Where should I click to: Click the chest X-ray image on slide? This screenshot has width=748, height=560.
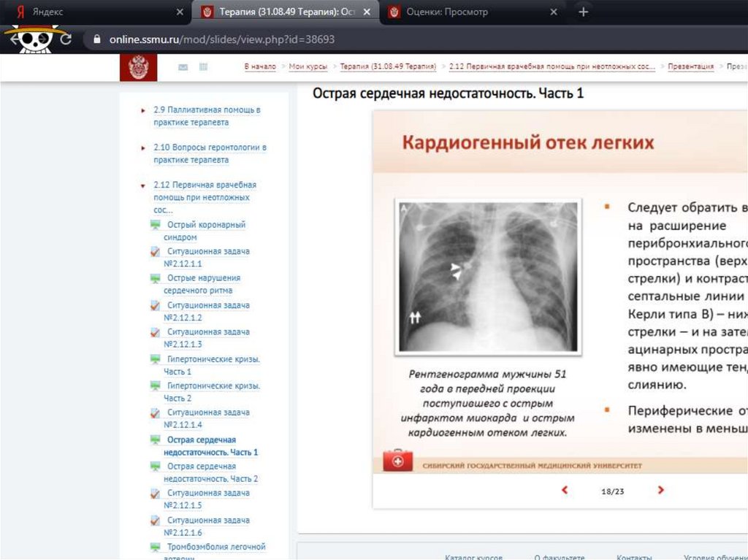(x=488, y=277)
